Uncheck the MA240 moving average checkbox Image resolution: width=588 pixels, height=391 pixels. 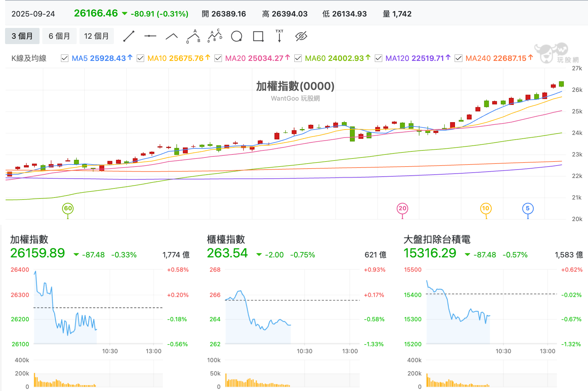[458, 59]
